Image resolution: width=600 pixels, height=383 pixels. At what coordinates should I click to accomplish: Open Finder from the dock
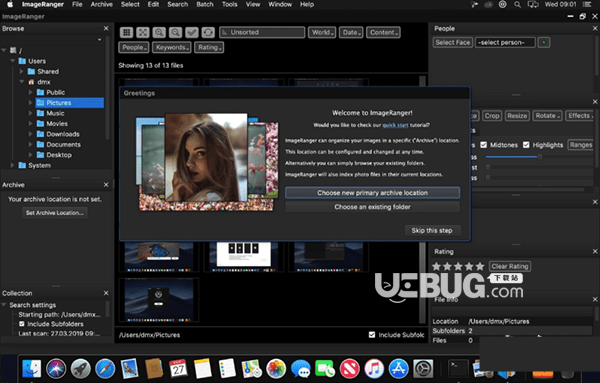[x=31, y=368]
